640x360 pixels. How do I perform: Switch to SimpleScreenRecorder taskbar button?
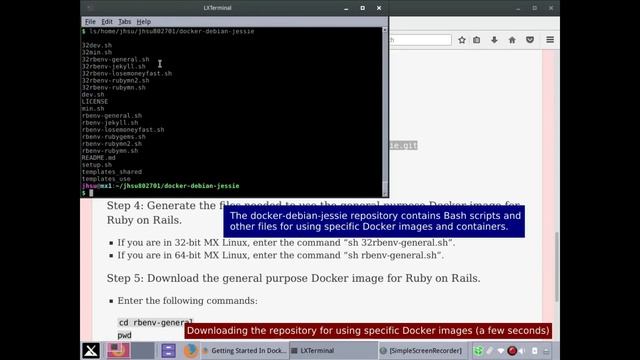(422, 350)
